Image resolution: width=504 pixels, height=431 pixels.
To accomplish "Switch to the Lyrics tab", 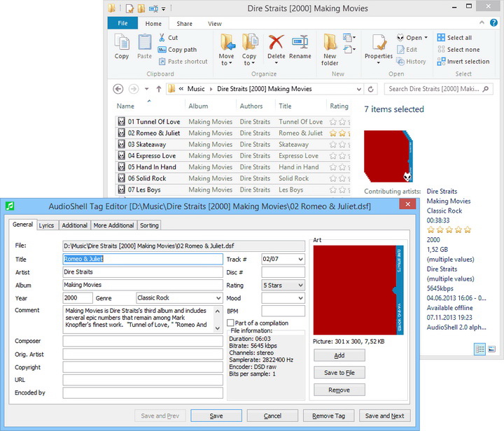I will pos(46,225).
